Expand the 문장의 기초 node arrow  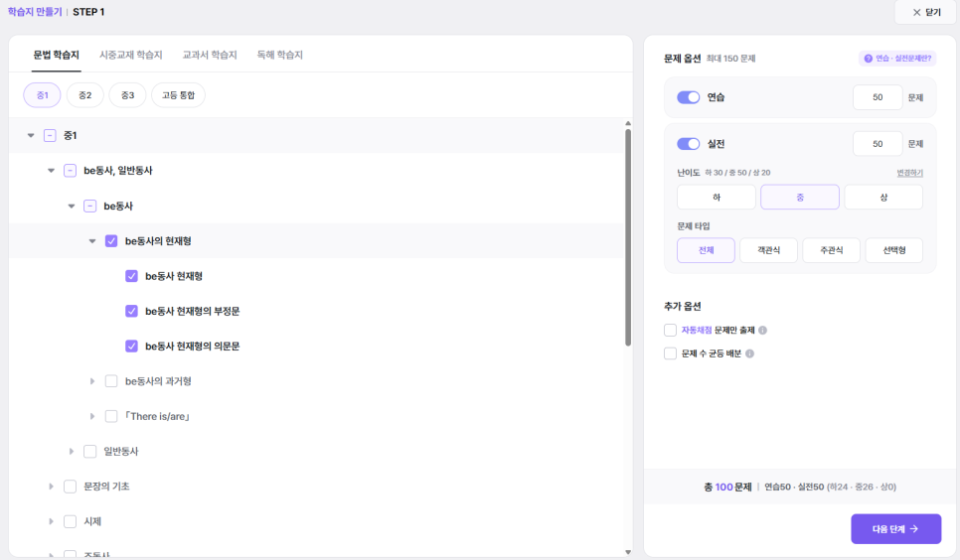tap(51, 486)
